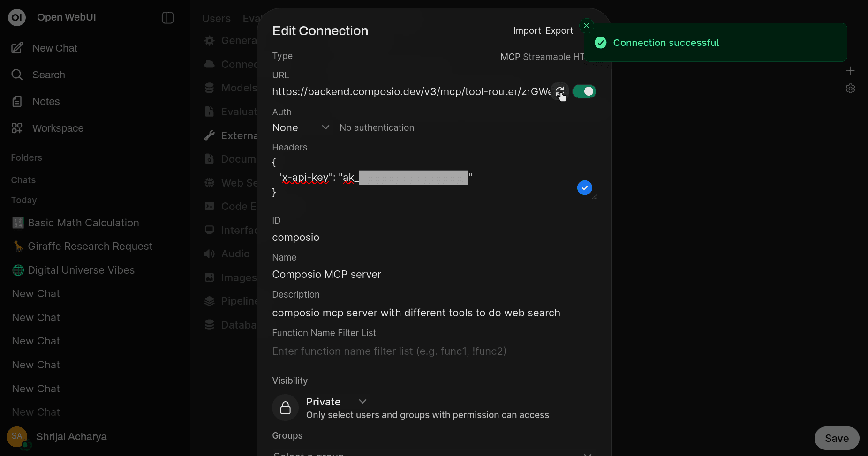Click the Images section icon

210,278
